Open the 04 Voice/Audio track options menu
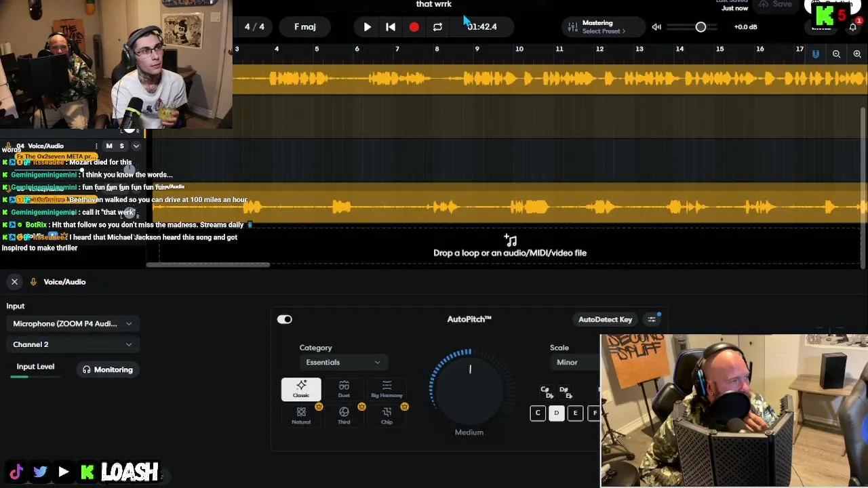 (x=96, y=146)
